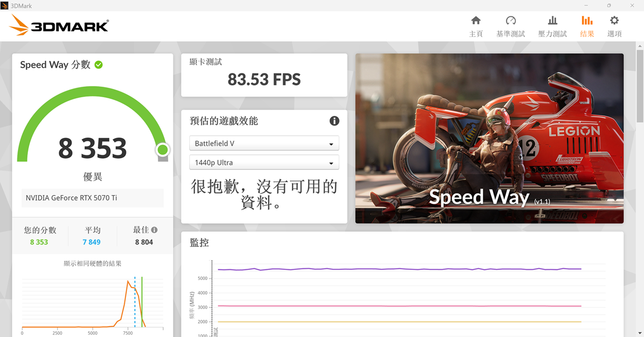This screenshot has width=644, height=337.
Task: Click the green line on the score distribution chart
Action: tap(142, 302)
